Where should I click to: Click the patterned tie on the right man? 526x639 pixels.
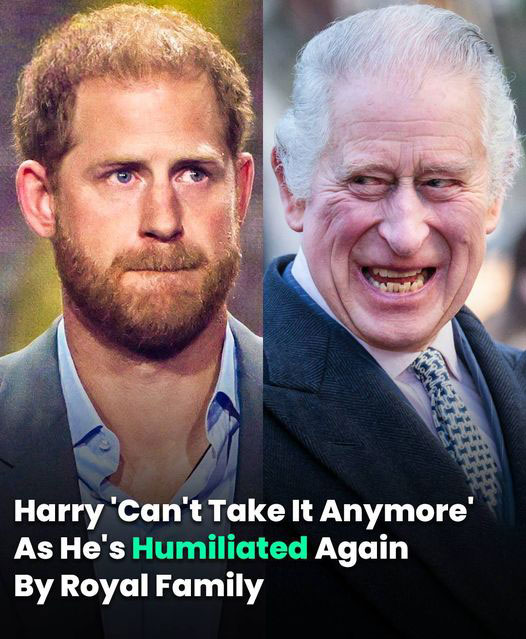click(456, 424)
